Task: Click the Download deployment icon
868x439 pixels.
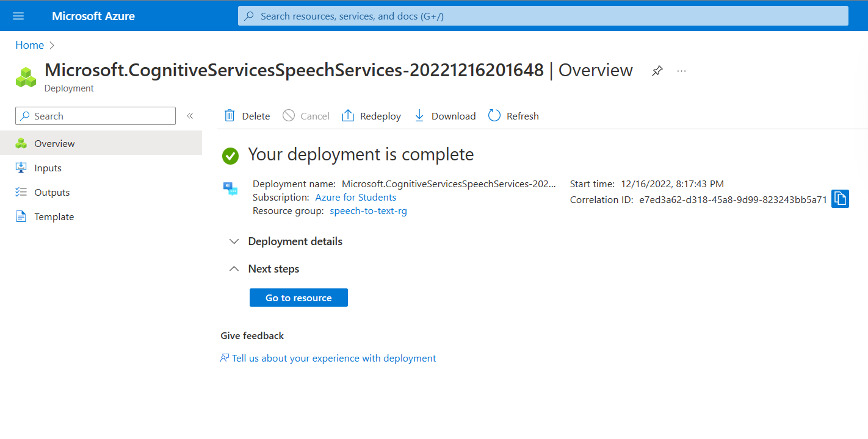Action: tap(419, 115)
